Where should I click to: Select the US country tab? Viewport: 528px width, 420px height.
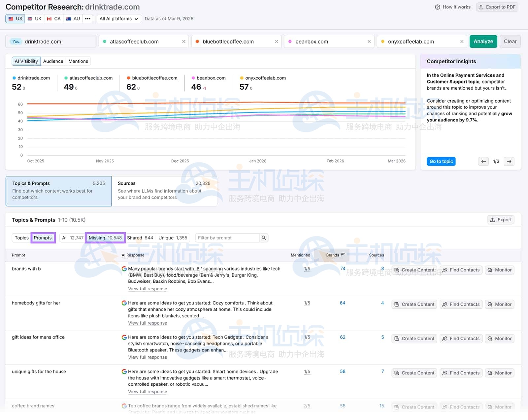tap(15, 19)
